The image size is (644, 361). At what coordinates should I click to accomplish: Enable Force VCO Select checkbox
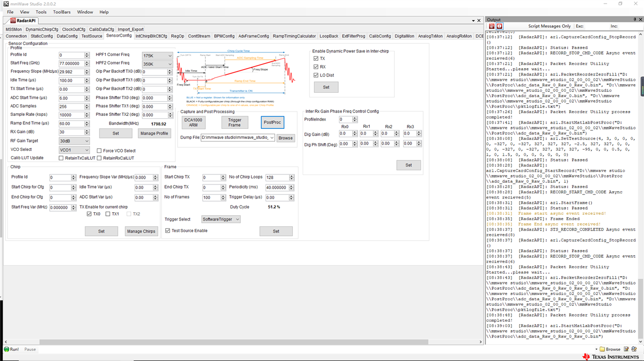tap(99, 151)
